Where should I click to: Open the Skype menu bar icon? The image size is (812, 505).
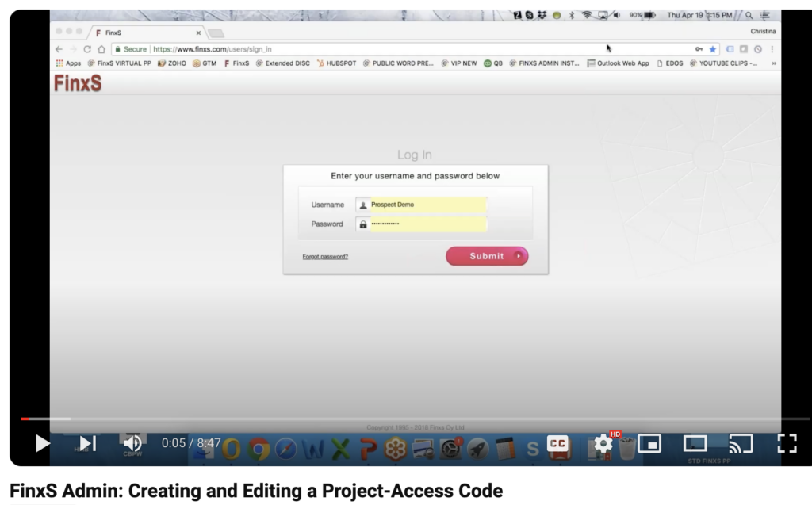(x=529, y=15)
